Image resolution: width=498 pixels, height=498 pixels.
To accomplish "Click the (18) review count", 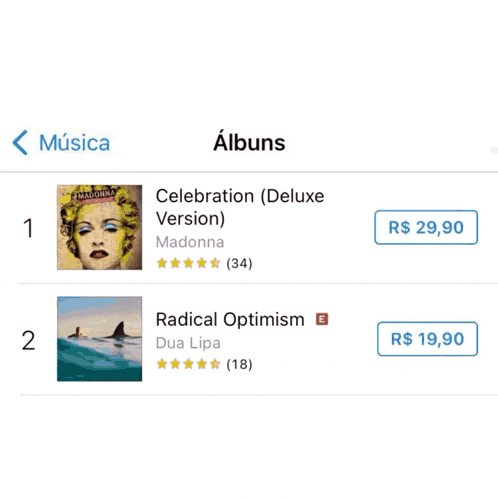I will point(239,364).
